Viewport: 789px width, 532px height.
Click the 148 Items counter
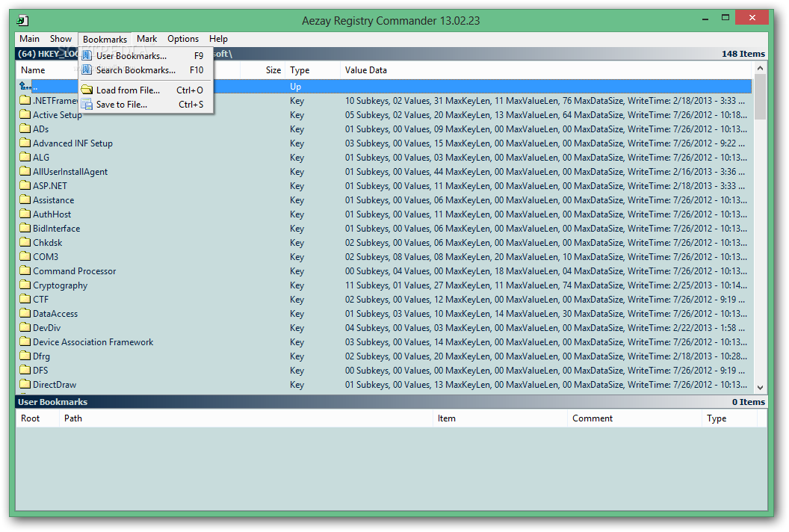(x=743, y=54)
